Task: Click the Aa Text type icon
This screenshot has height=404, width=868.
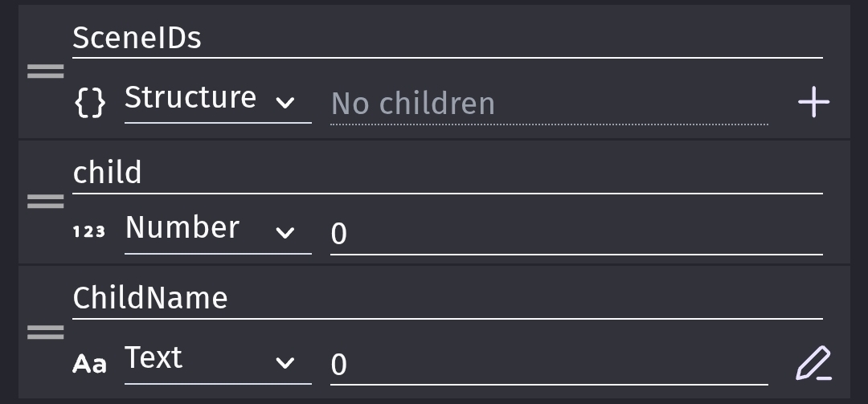Action: pyautogui.click(x=89, y=364)
